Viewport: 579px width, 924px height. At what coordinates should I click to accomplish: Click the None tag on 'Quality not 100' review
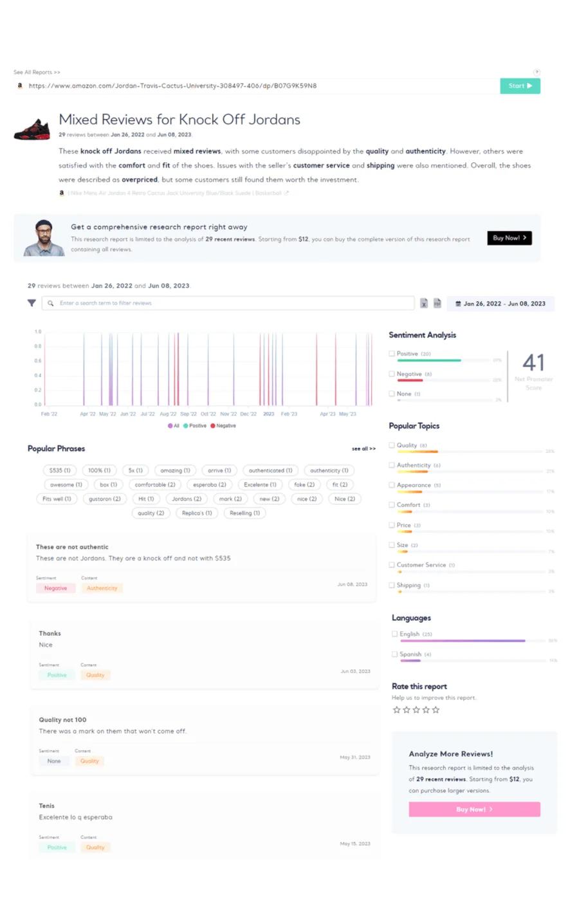[54, 761]
